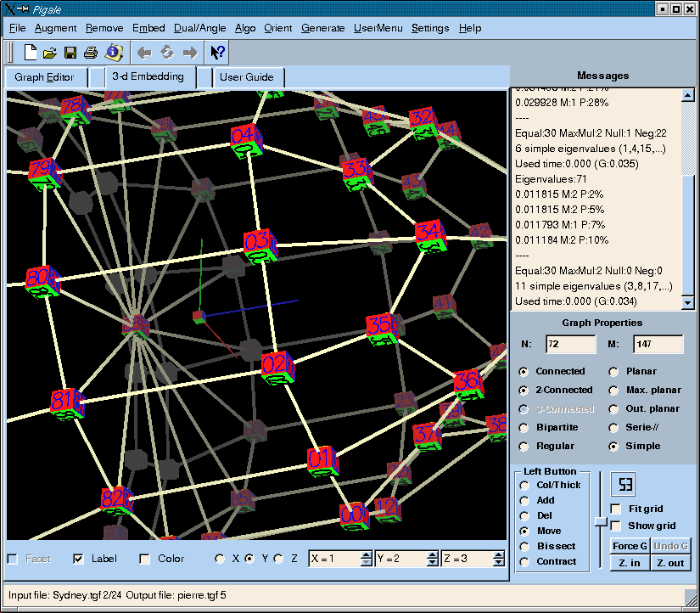Select the Contract left button mode
Viewport: 700px width, 613px height.
(x=524, y=561)
